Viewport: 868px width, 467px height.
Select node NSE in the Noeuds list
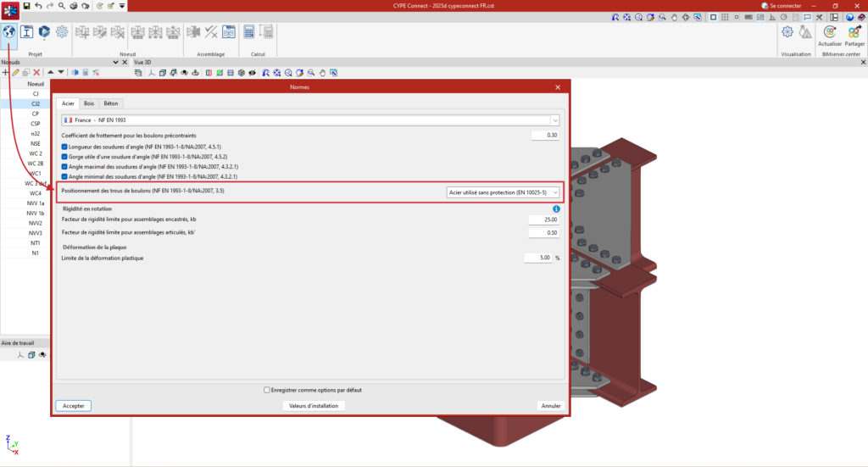click(36, 144)
